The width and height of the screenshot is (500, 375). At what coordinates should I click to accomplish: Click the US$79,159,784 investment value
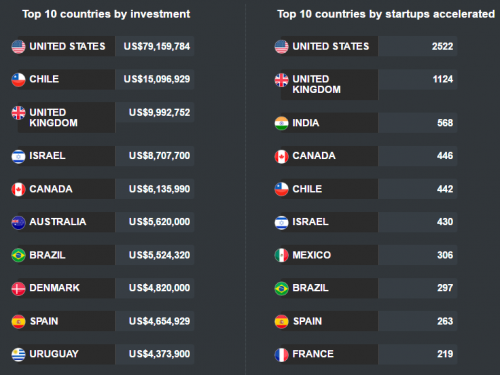[x=157, y=46]
